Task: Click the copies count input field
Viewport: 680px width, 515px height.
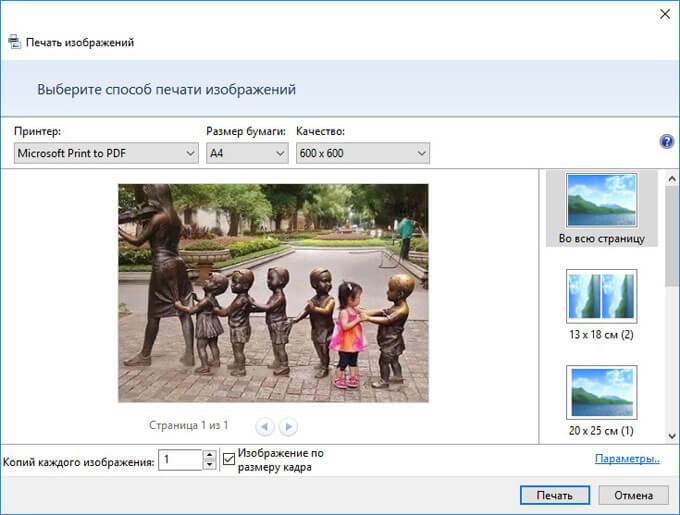Action: click(180, 460)
